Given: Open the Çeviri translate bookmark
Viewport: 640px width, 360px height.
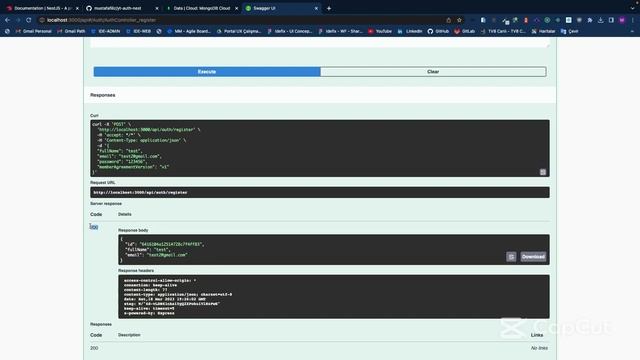Looking at the screenshot, I should tap(570, 31).
